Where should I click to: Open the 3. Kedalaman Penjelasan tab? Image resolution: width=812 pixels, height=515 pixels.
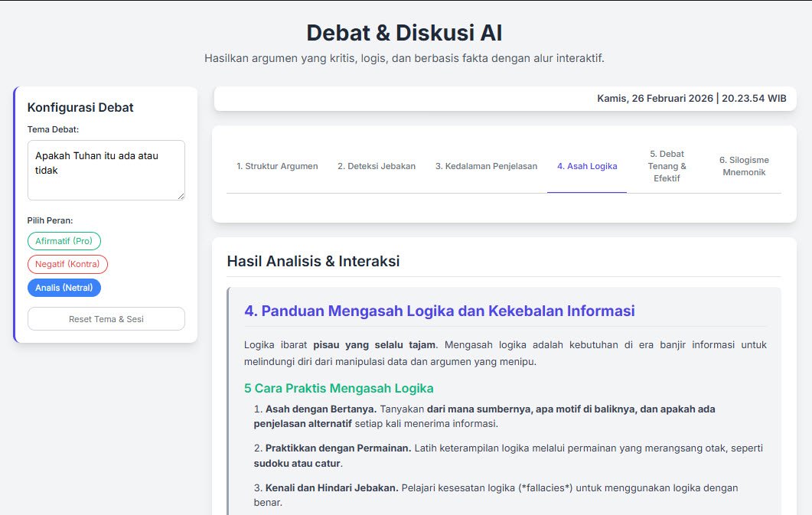click(x=486, y=166)
